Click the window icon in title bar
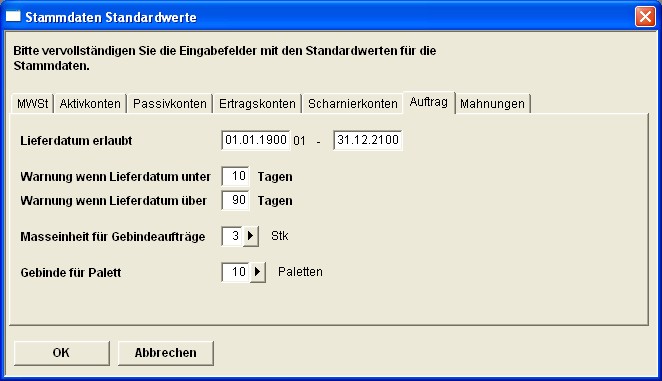The image size is (662, 381). (x=13, y=16)
